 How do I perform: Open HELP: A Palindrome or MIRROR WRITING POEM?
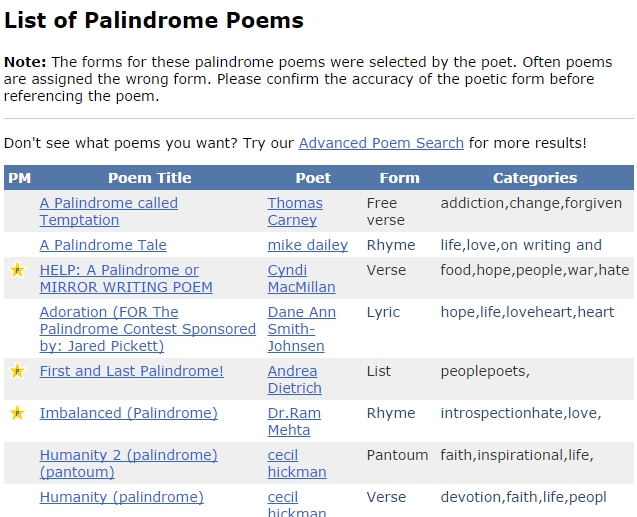125,278
